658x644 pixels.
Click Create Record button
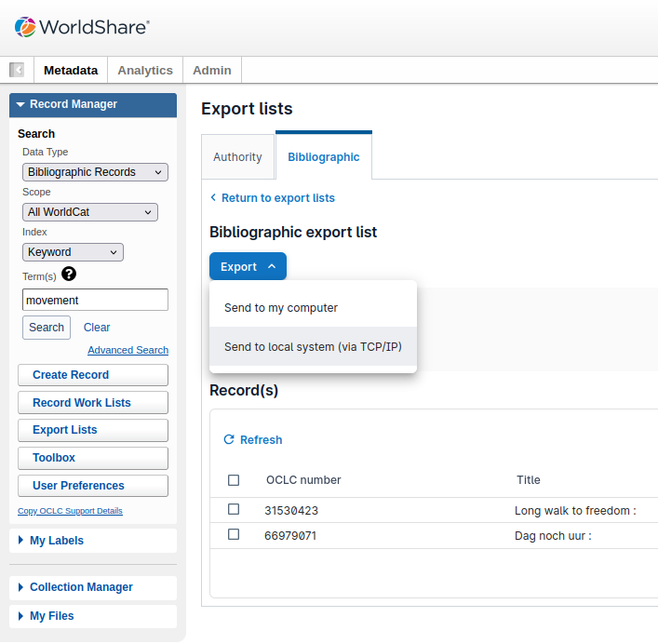(x=93, y=375)
